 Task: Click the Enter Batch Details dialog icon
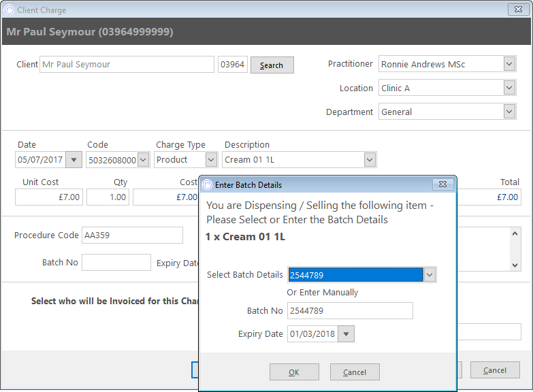207,184
